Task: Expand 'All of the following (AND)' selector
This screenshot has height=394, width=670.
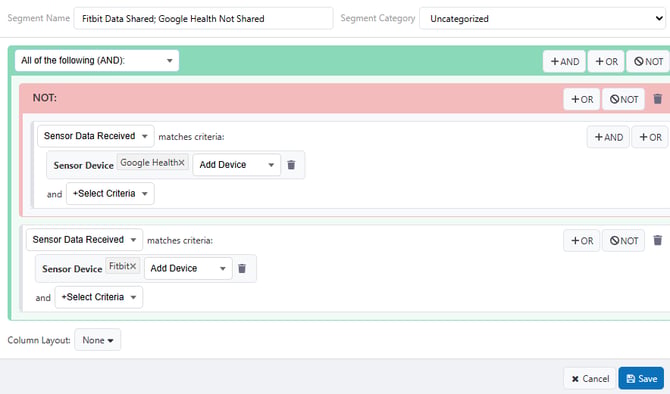Action: coord(97,61)
